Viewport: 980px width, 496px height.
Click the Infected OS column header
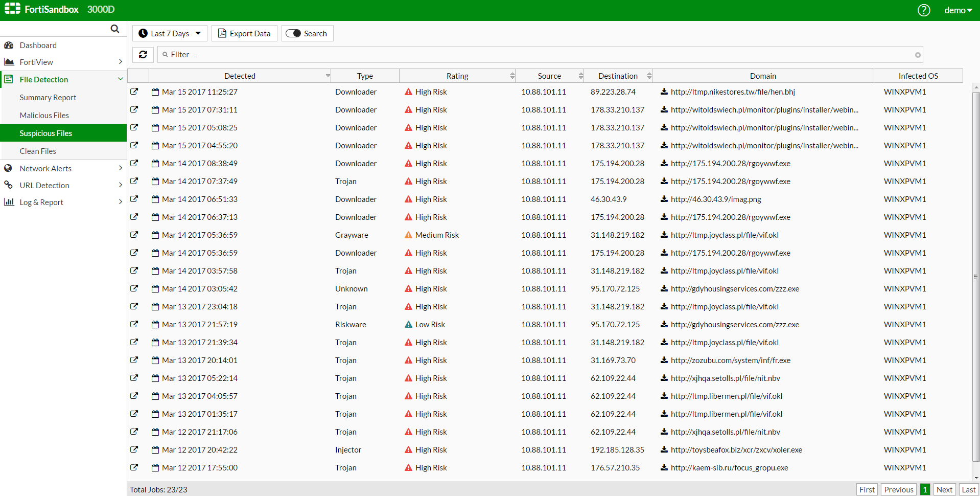(918, 76)
